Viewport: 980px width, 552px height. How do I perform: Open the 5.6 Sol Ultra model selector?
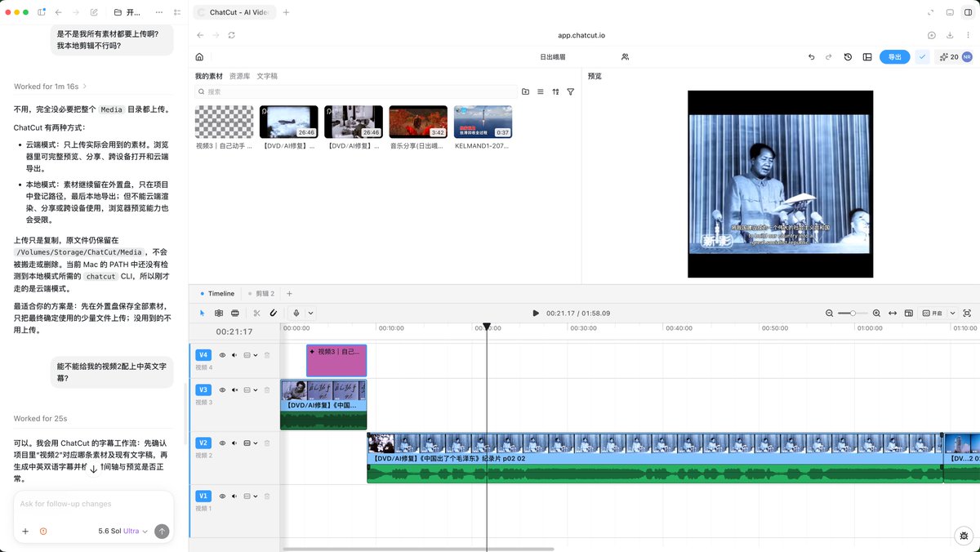click(x=122, y=531)
